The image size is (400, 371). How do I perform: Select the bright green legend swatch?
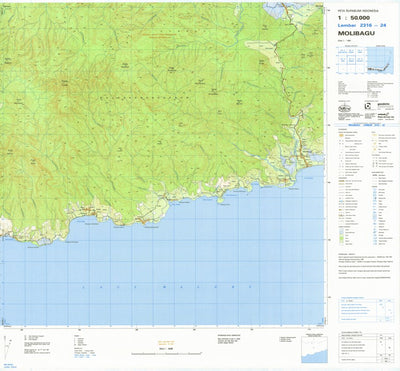tap(341, 237)
